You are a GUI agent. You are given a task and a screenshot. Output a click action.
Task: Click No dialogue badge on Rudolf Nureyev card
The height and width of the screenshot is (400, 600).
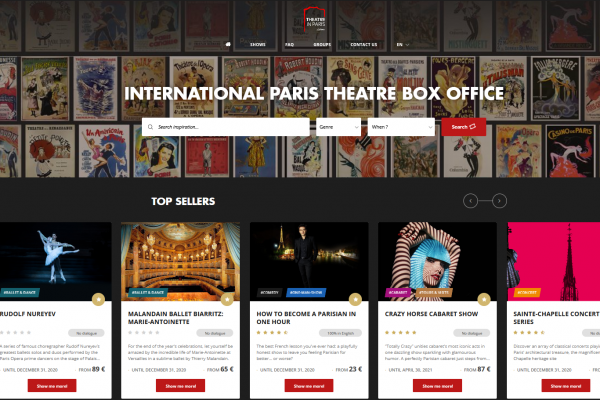coord(86,333)
